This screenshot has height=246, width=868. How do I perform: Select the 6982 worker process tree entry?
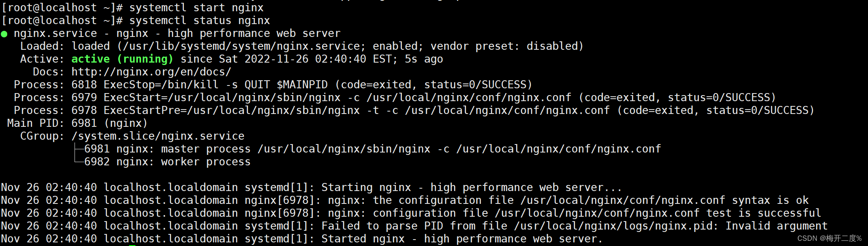point(167,162)
